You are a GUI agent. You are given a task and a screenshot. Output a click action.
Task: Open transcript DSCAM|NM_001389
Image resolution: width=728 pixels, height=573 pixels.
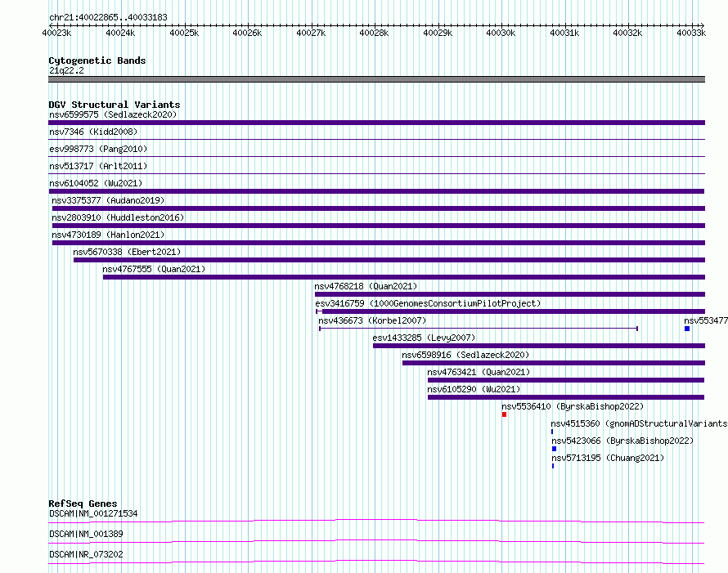coord(86,534)
